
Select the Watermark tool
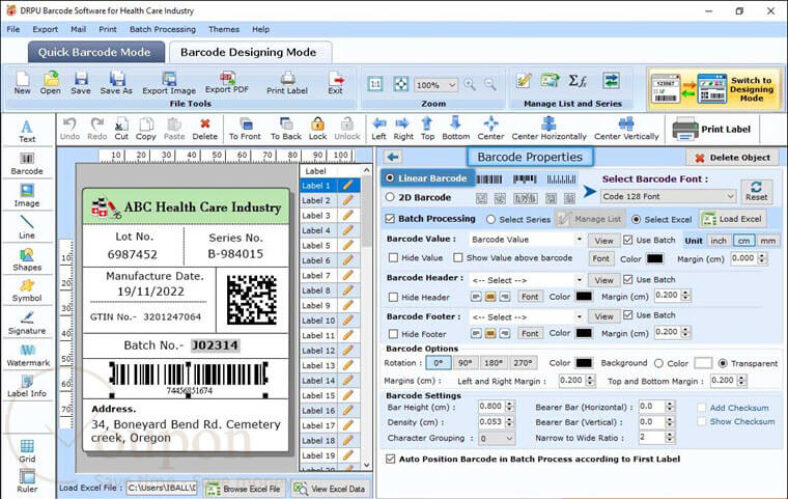click(x=27, y=355)
